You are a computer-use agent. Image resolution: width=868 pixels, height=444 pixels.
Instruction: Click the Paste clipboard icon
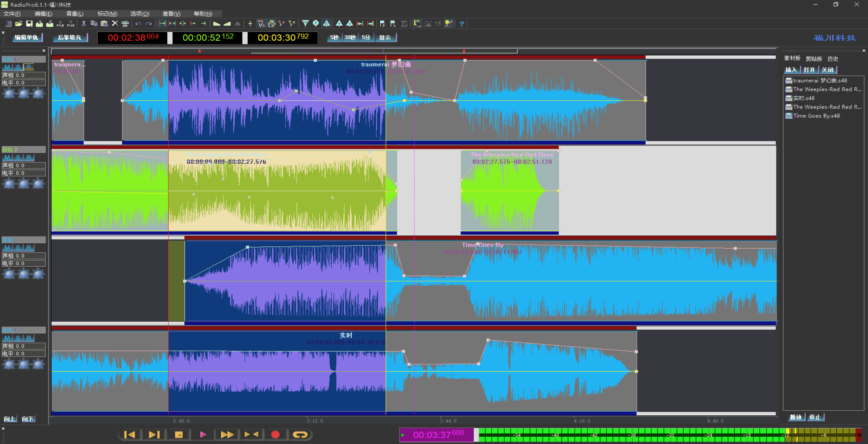point(104,24)
